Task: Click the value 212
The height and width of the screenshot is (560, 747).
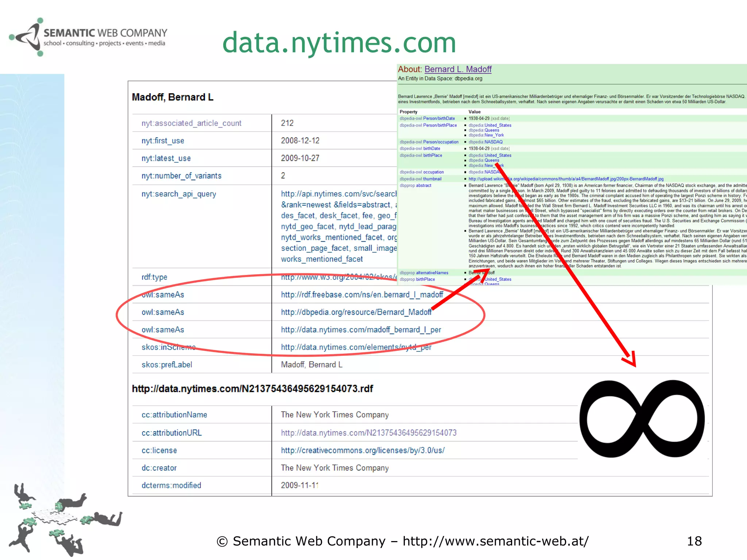Action: point(287,123)
